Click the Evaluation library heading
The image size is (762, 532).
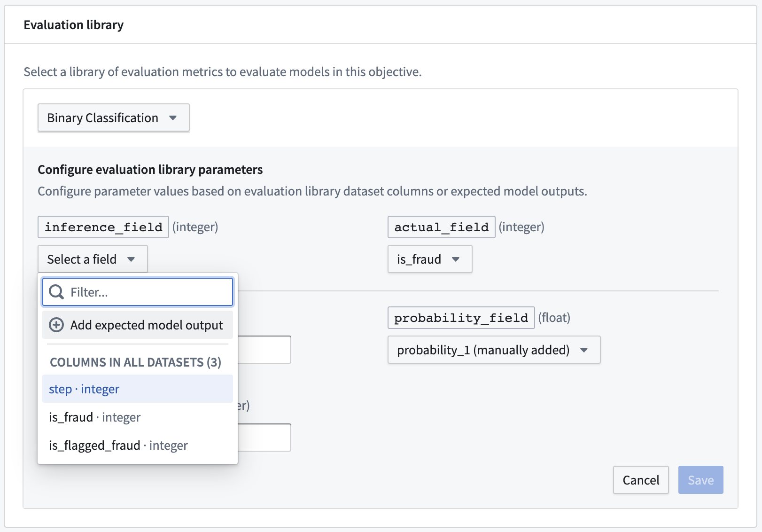click(x=74, y=25)
